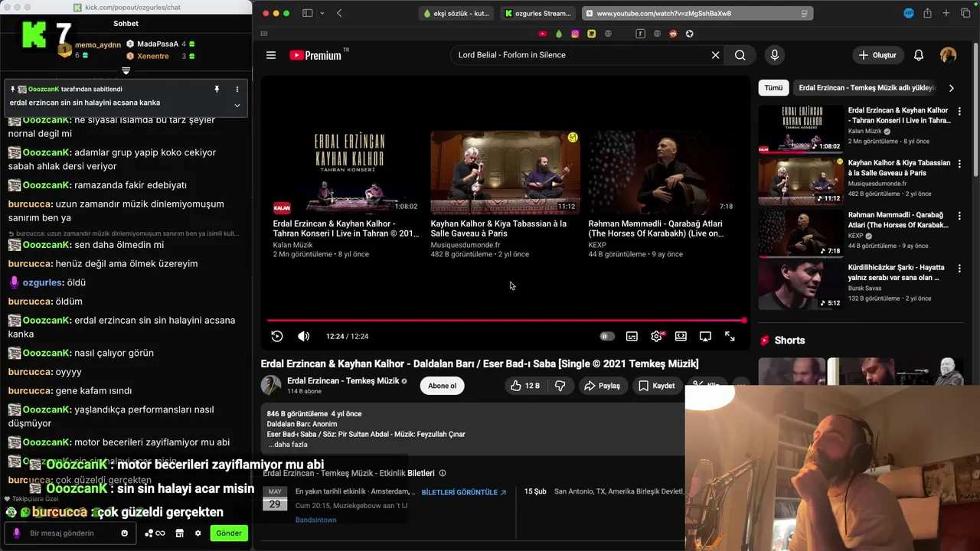The image size is (980, 551).
Task: Subscribe with the Abone ol button
Action: coord(442,386)
